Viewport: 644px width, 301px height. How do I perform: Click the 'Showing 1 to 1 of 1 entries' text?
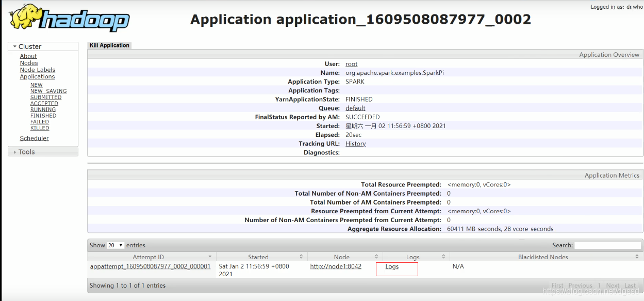pyautogui.click(x=128, y=286)
